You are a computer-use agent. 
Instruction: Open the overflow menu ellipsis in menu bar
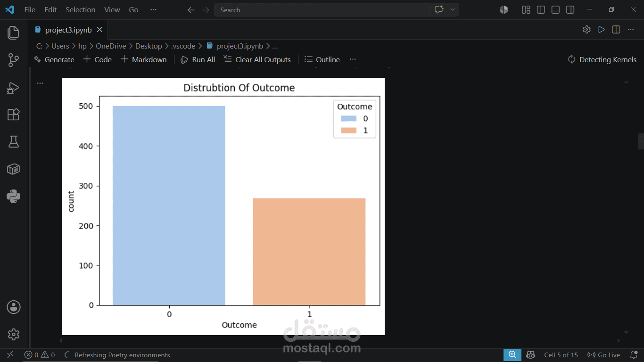tap(153, 9)
